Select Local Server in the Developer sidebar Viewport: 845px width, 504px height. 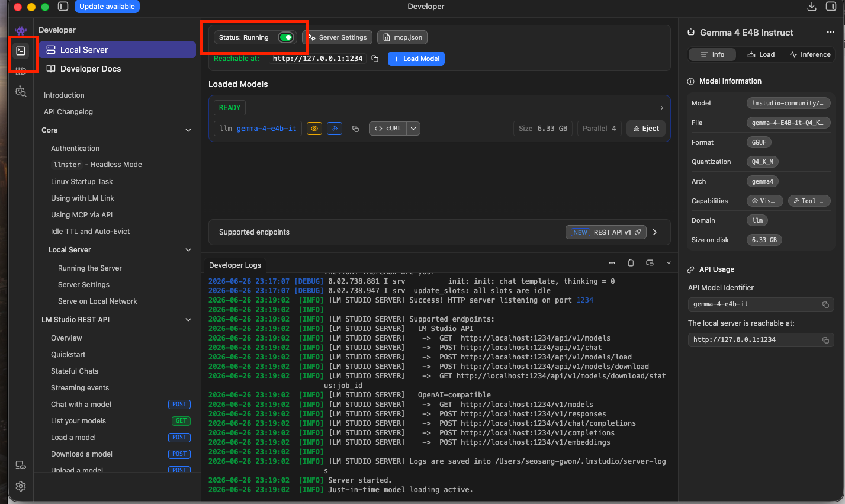[117, 50]
